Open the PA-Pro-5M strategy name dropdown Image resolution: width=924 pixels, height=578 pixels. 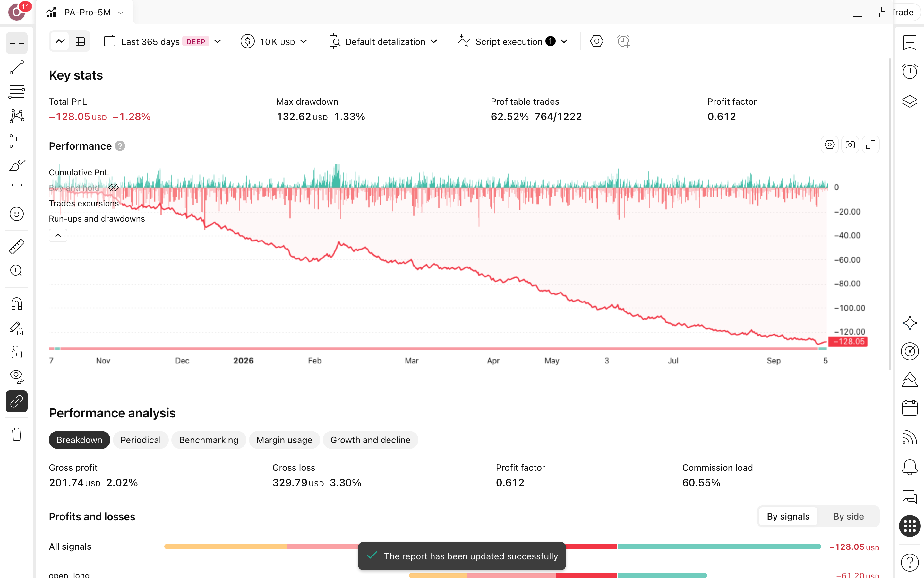(85, 12)
